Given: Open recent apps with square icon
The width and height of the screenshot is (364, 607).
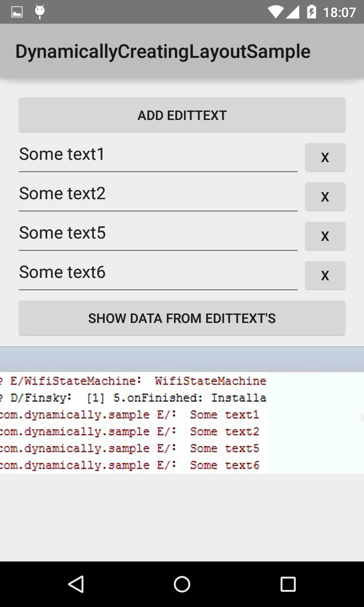Looking at the screenshot, I should click(x=288, y=584).
